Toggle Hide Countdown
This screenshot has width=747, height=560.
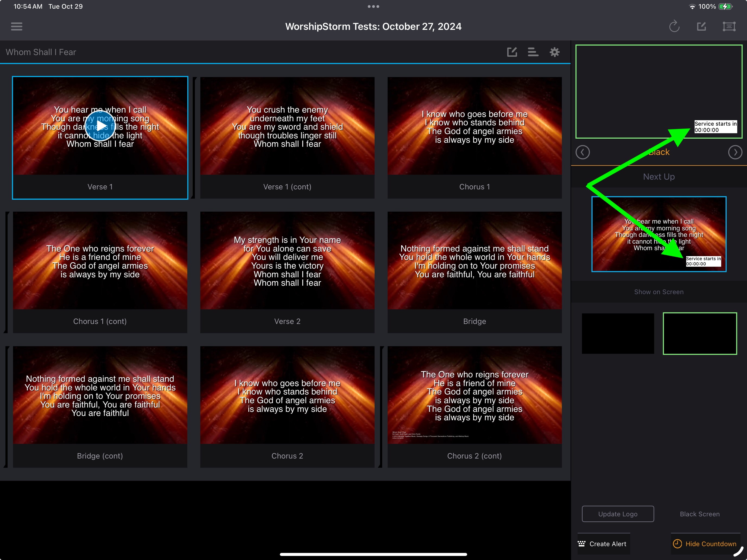coord(705,544)
